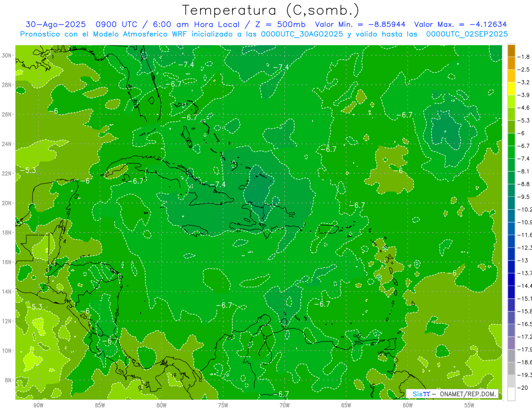Click the '65W' longitude axis label
The width and height of the screenshot is (532, 411).
tap(346, 405)
